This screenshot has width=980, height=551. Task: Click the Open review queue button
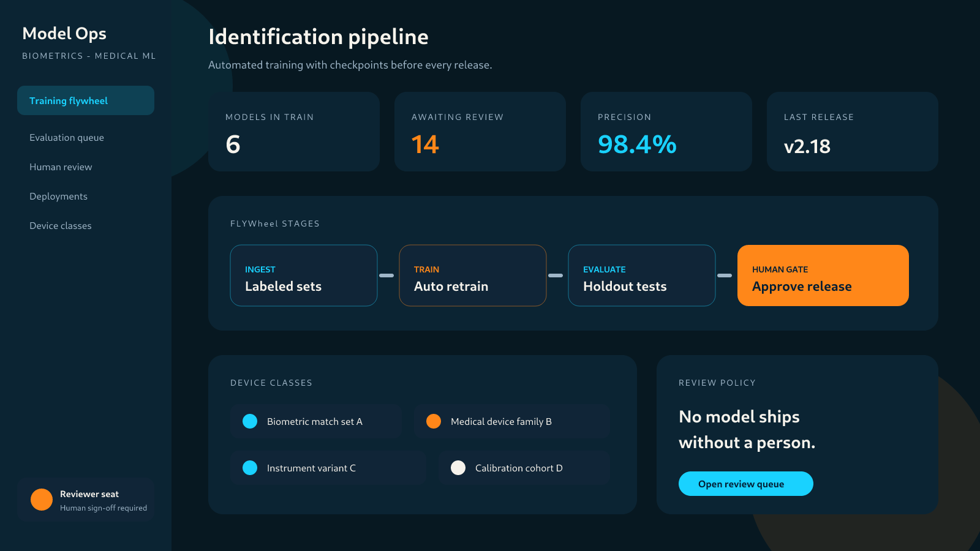746,484
